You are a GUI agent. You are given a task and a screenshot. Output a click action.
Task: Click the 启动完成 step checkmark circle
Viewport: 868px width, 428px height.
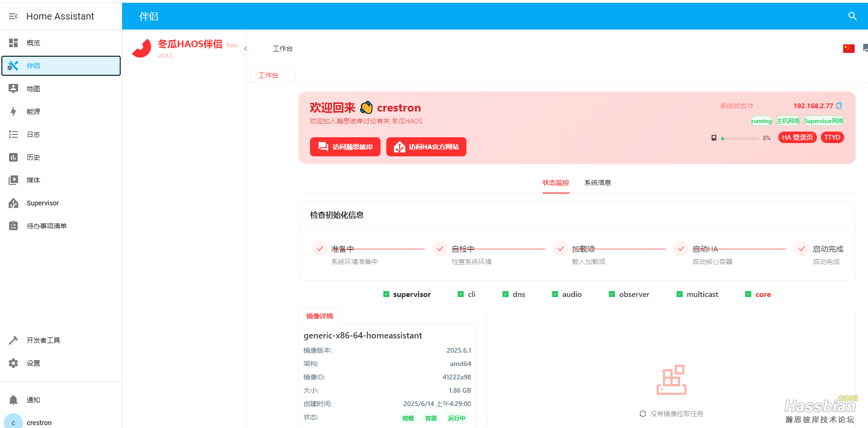802,249
